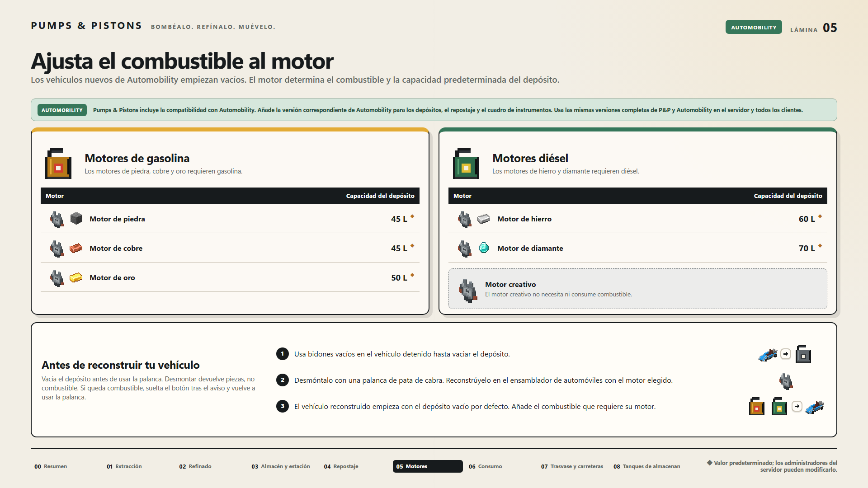This screenshot has height=488, width=868.
Task: Click the 60 L value for Motor de hierro
Action: [x=807, y=219]
